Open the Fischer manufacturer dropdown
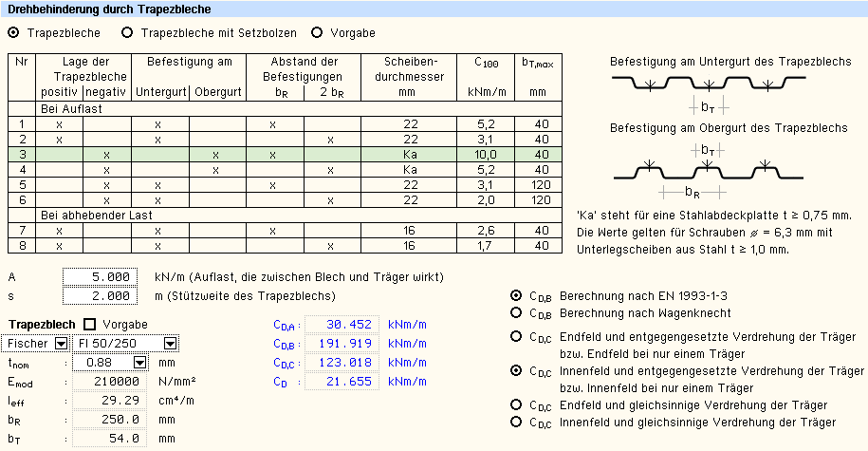Image resolution: width=868 pixels, height=451 pixels. (x=61, y=343)
